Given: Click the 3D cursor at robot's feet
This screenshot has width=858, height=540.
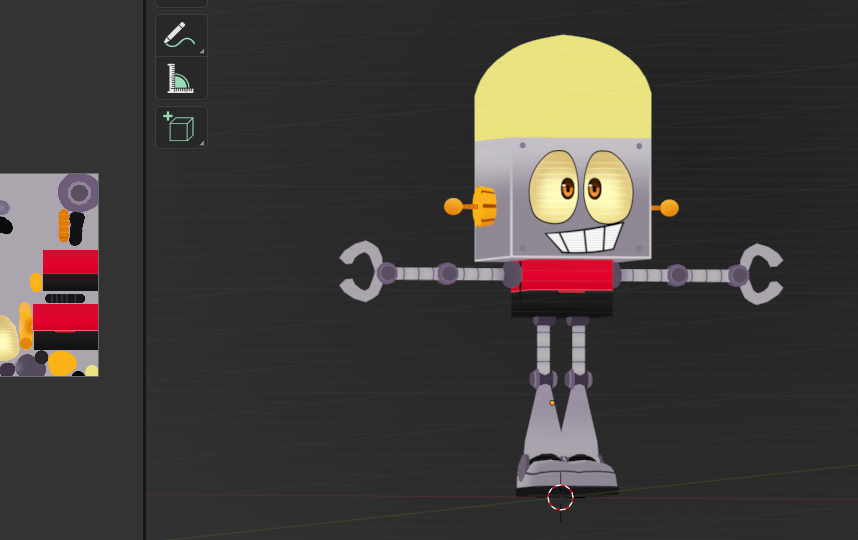Looking at the screenshot, I should click(560, 498).
